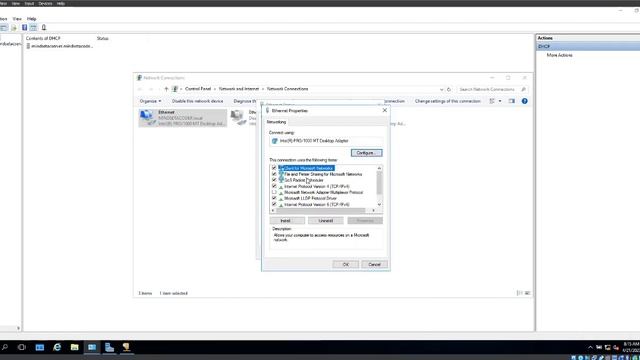Viewport: 640px width, 360px height.
Task: Select the second Ethernet adapter icon
Action: point(238,118)
